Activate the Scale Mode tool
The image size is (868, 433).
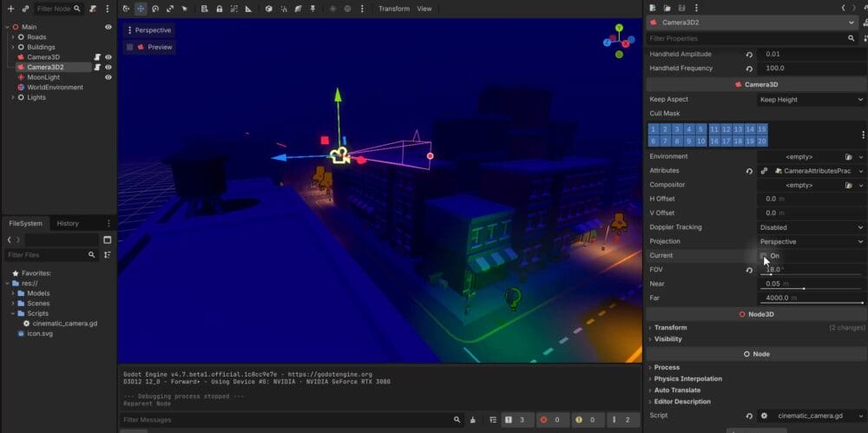(x=170, y=9)
